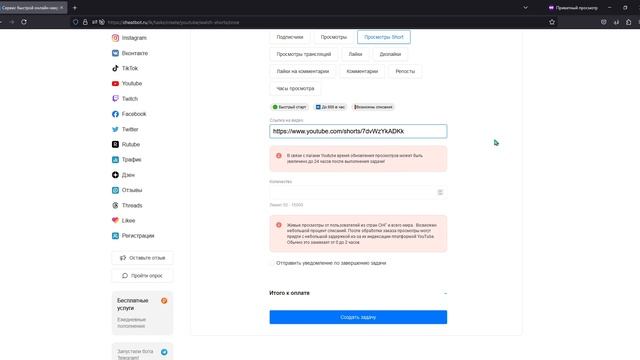Open the Бесплатные услуги card
Viewport: 640px width, 360px height.
click(142, 313)
